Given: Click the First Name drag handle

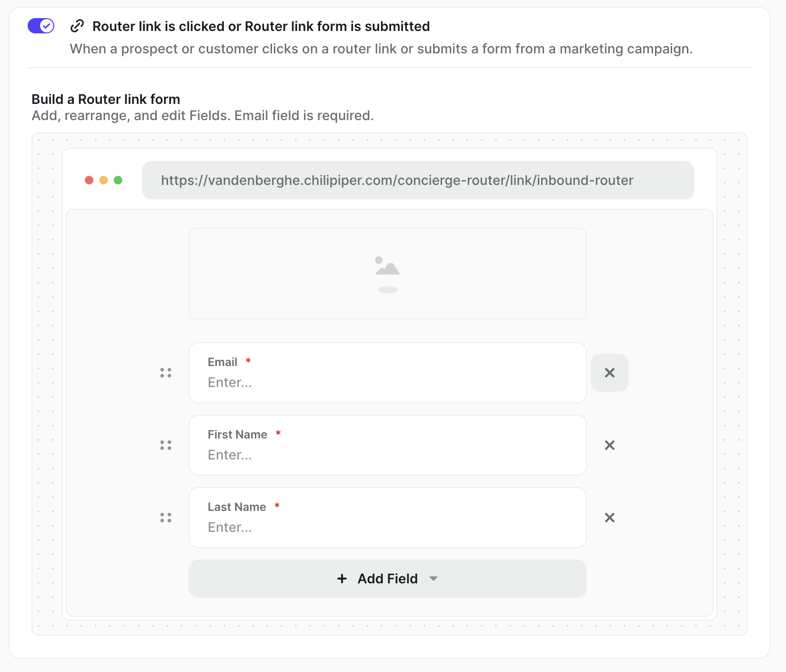Looking at the screenshot, I should (x=166, y=445).
